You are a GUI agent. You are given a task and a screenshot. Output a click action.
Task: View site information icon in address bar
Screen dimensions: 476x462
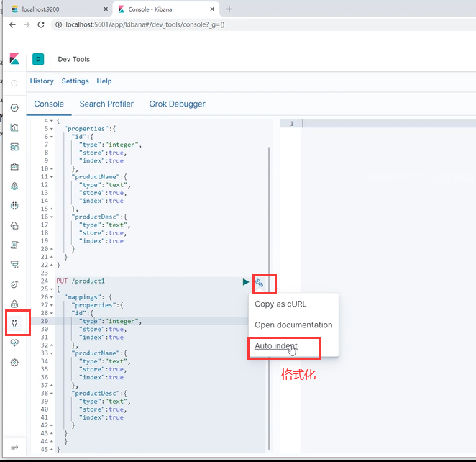click(58, 24)
